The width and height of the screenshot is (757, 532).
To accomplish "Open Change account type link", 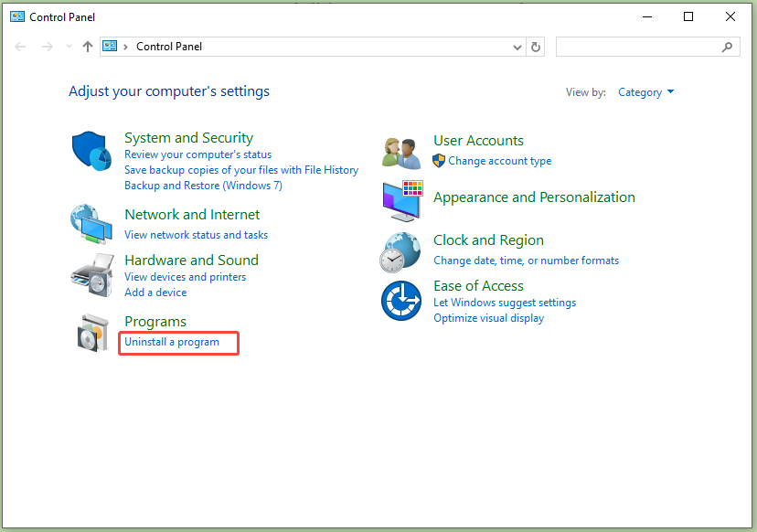I will click(499, 161).
